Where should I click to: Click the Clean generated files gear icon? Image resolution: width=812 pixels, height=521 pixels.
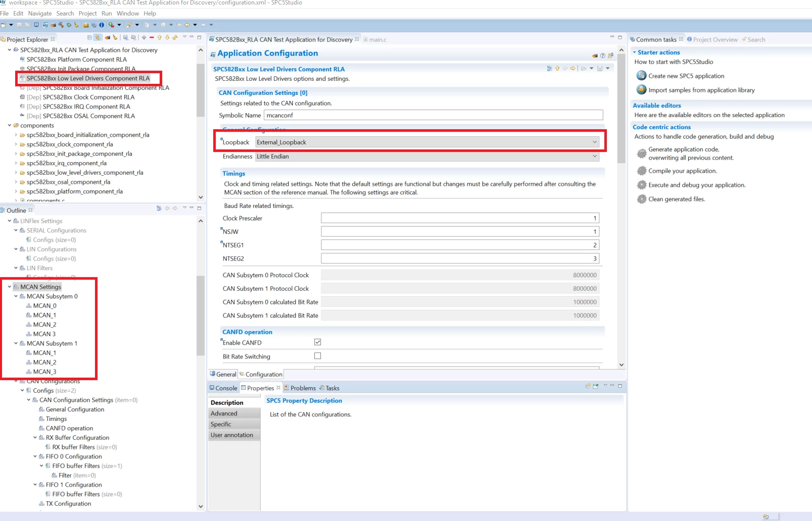coord(641,199)
